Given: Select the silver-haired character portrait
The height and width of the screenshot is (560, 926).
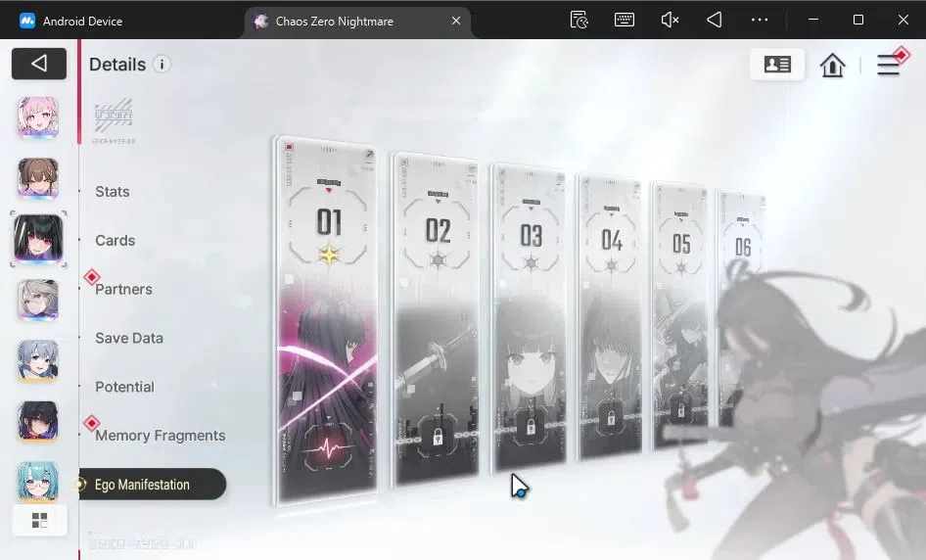Looking at the screenshot, I should pyautogui.click(x=38, y=300).
